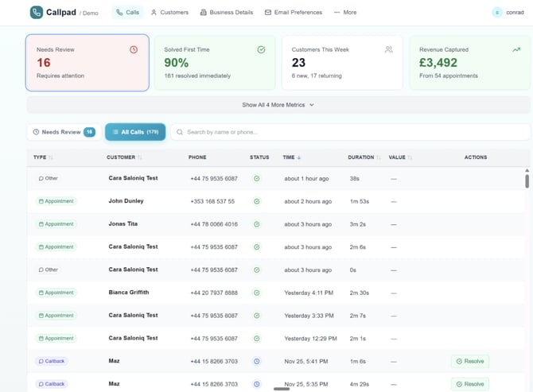Click the Callpad phone logo icon
The height and width of the screenshot is (392, 533).
(37, 13)
